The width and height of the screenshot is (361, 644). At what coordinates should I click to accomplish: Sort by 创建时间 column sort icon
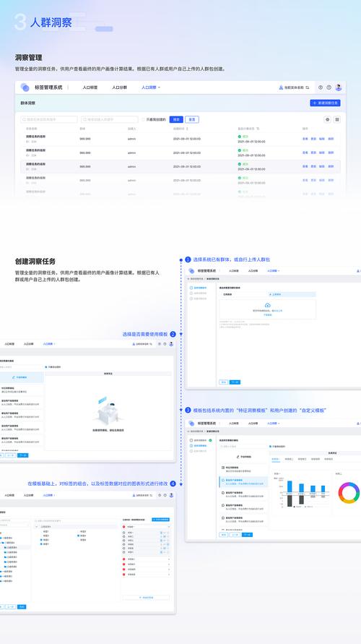187,129
